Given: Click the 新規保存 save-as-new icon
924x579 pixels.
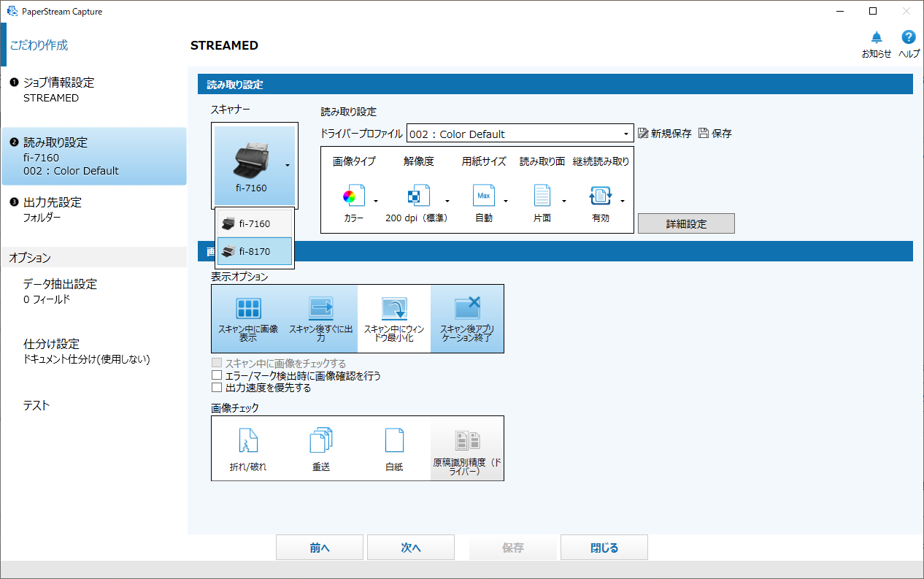Looking at the screenshot, I should tap(644, 134).
